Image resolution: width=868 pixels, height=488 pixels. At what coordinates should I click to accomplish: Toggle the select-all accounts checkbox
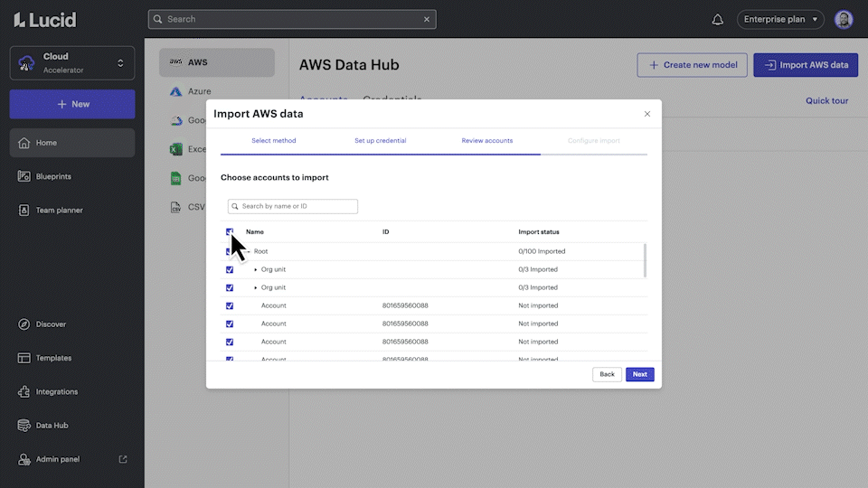[x=230, y=232]
